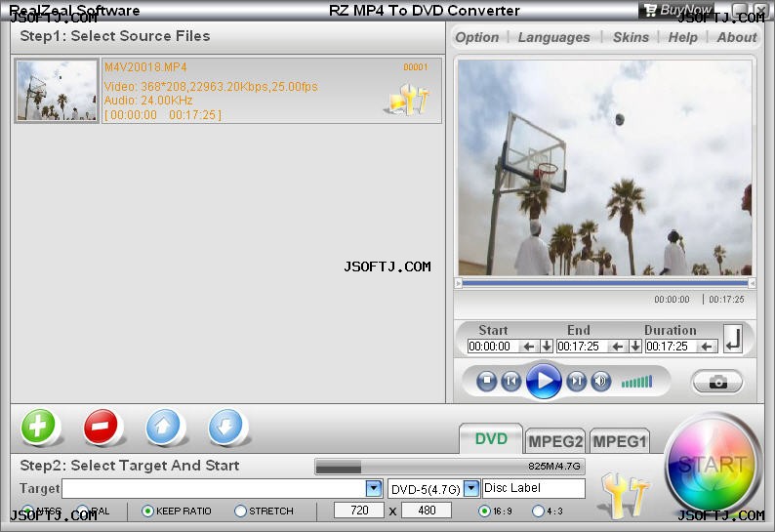Set Start time with left arrow
Viewport: 775px width, 532px height.
click(x=529, y=347)
